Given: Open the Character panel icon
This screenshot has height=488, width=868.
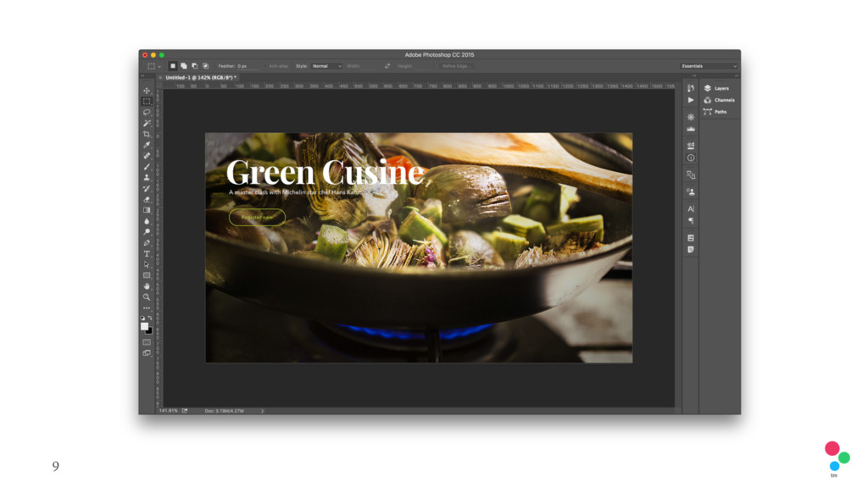Looking at the screenshot, I should pyautogui.click(x=691, y=208).
